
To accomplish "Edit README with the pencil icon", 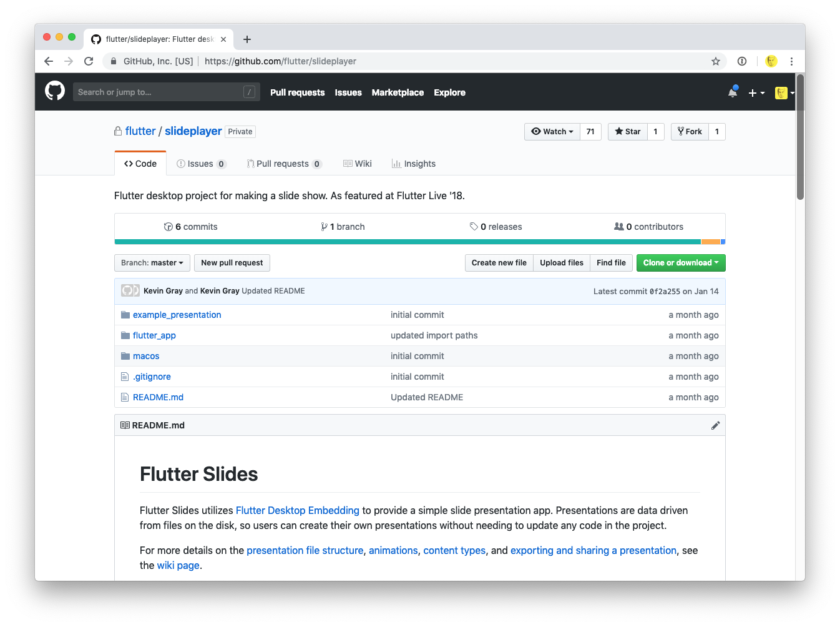I will [x=715, y=425].
